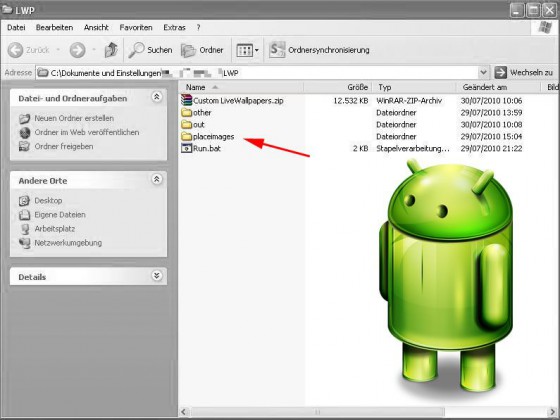Open Netzwerkumgebung link
560x420 pixels.
tap(68, 243)
